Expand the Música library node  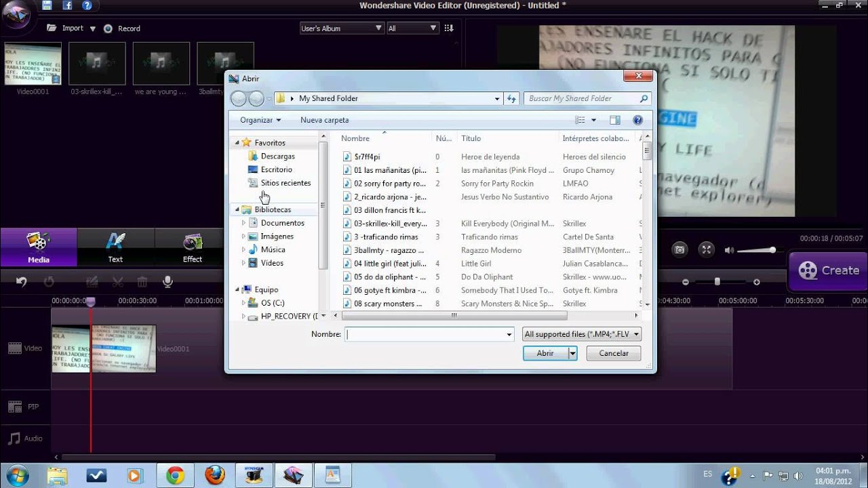(243, 249)
